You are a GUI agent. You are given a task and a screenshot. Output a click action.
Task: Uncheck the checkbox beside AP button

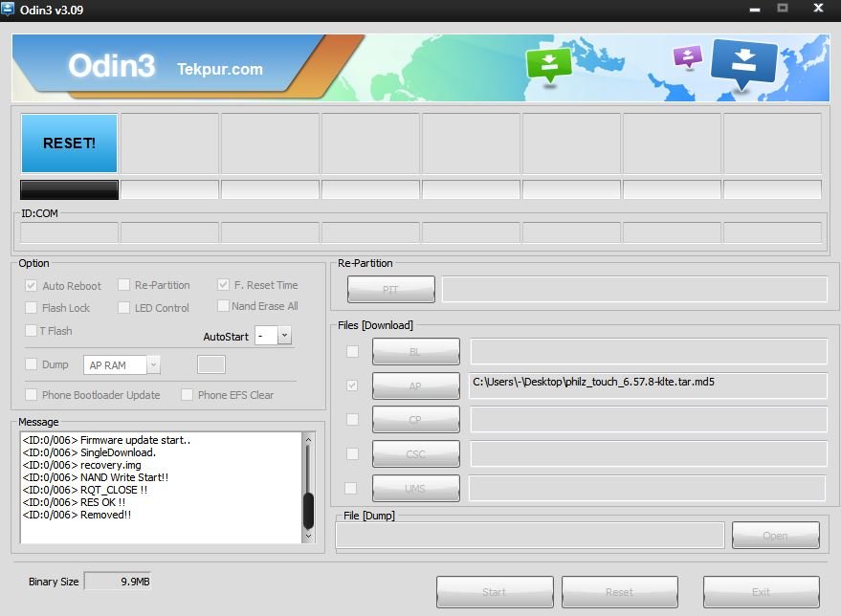(x=352, y=385)
